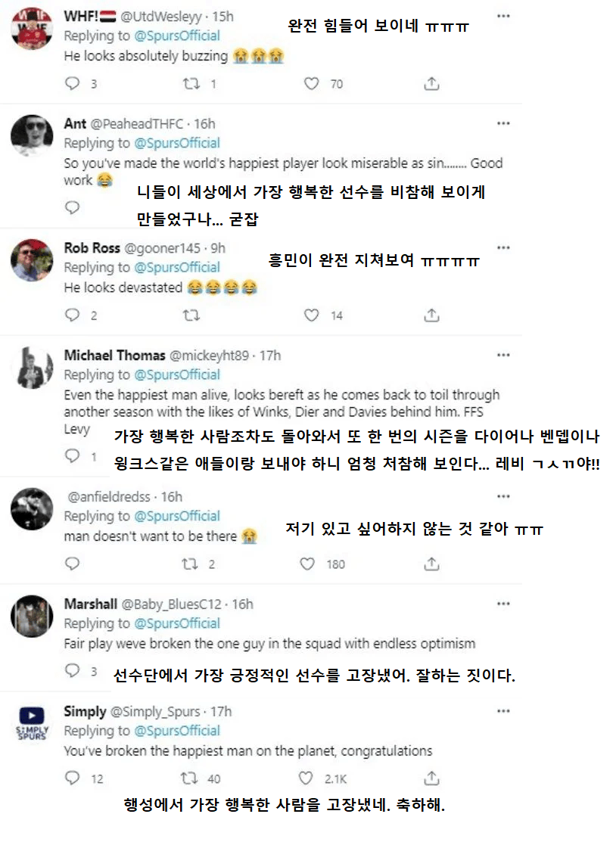Like Simply's tweet with 2.1K likes
Viewport: 616px width, 845px height.
click(x=306, y=778)
